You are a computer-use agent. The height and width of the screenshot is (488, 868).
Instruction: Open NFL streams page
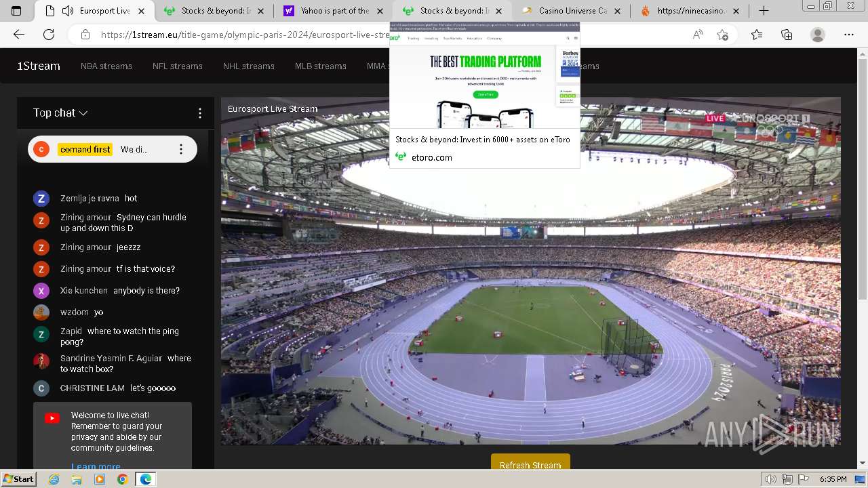point(178,66)
